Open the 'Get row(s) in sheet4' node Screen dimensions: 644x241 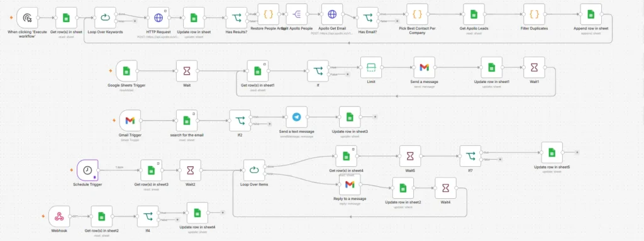point(347,156)
